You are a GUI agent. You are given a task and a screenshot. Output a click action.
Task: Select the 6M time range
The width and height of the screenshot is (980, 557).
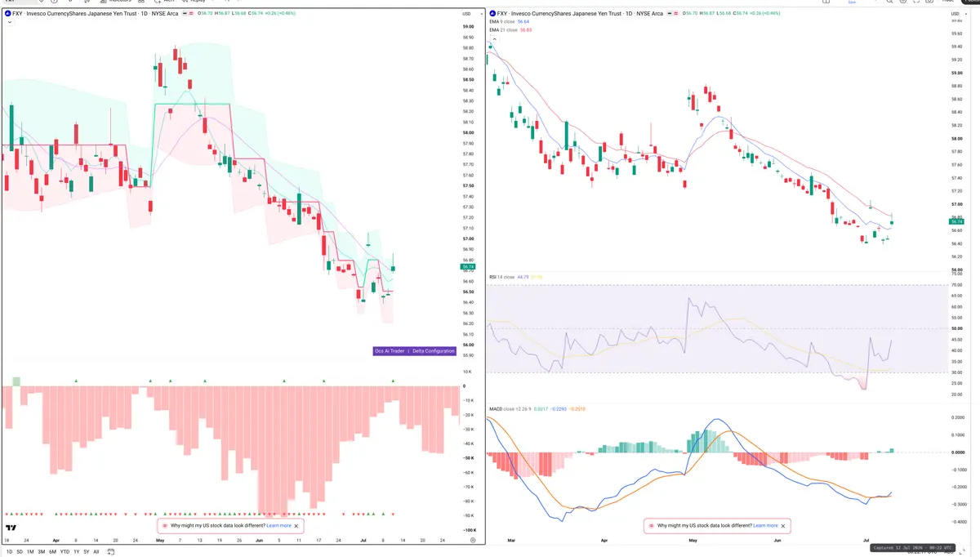pyautogui.click(x=53, y=552)
